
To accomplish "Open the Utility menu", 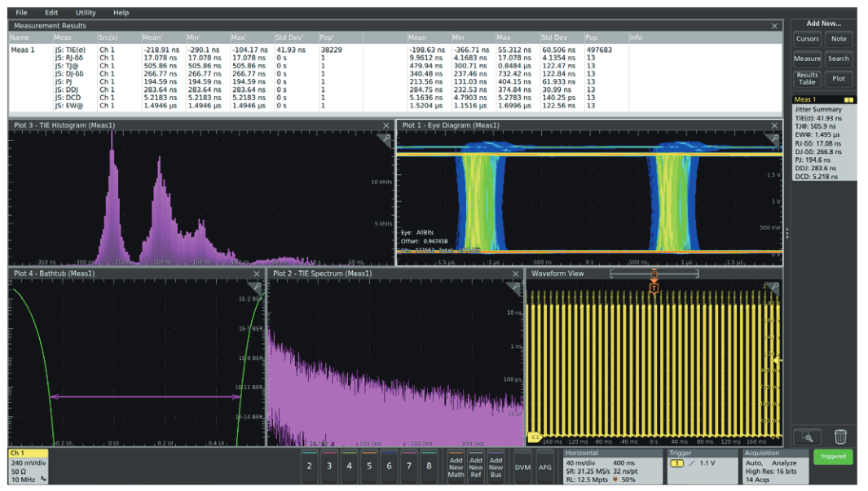I will tap(85, 13).
